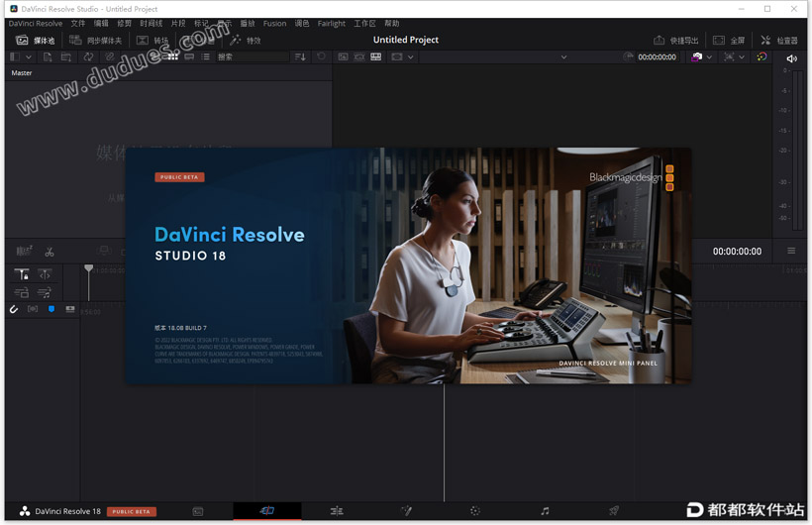Open the 转场 transitions panel
812x525 pixels.
click(152, 41)
